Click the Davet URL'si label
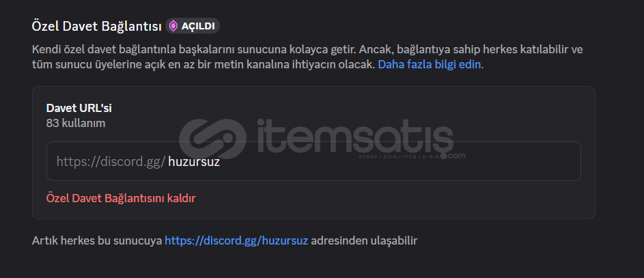Screen dimensions: 644x278 79,108
